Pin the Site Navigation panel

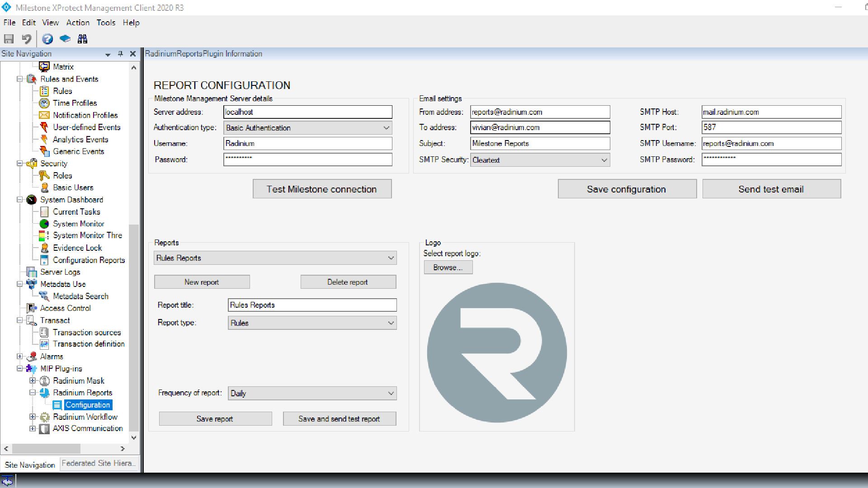pyautogui.click(x=120, y=54)
